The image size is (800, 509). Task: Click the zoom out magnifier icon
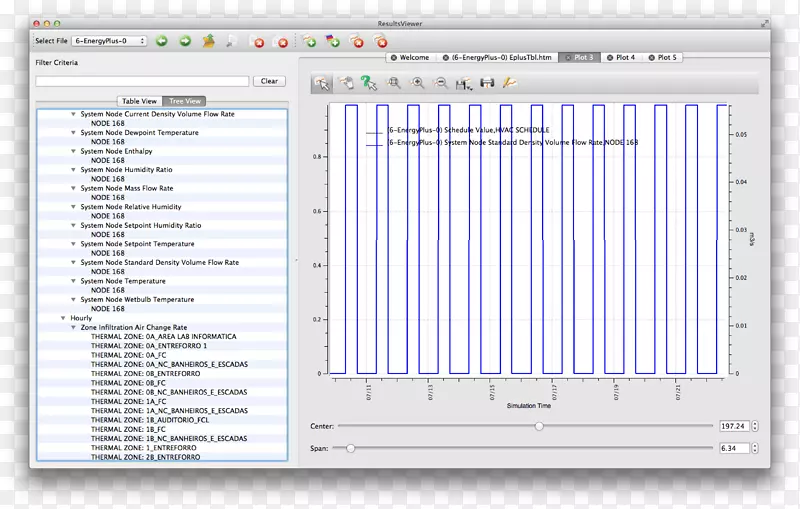[x=441, y=83]
